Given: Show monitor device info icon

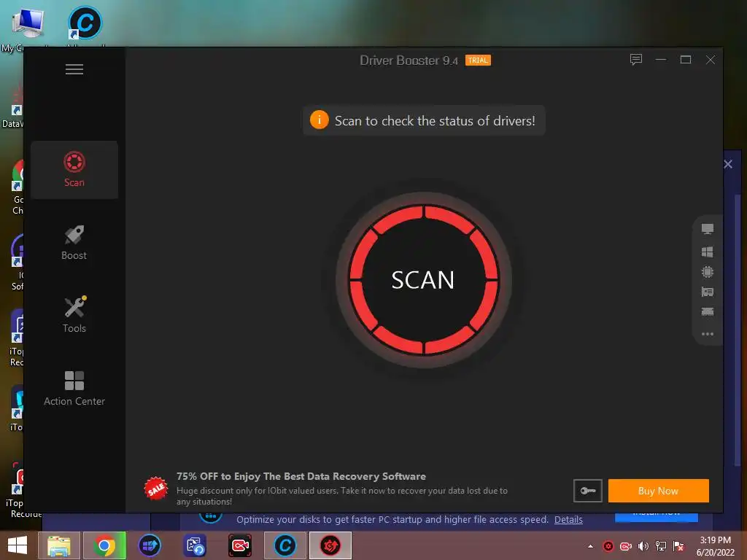Looking at the screenshot, I should pos(708,229).
